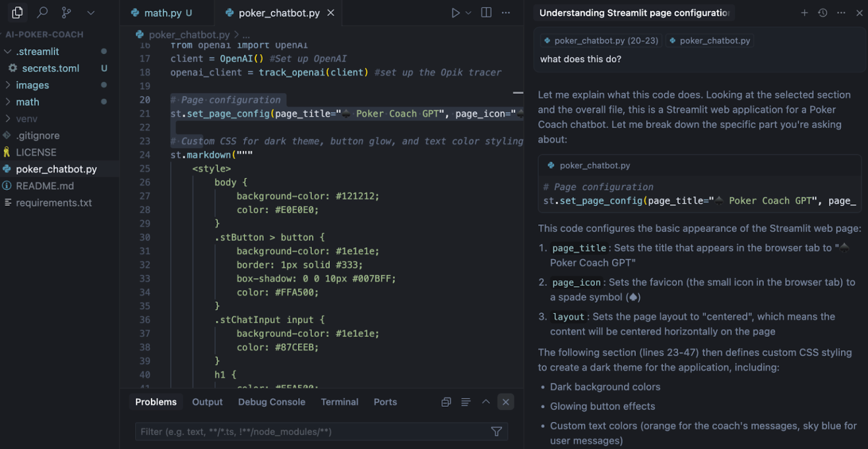Screen dimensions: 868x449
Task: Select the math.py editor tab
Action: 163,12
